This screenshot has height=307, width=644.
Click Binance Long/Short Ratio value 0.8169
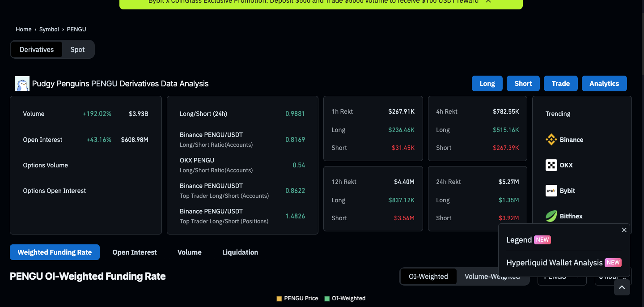[295, 140]
